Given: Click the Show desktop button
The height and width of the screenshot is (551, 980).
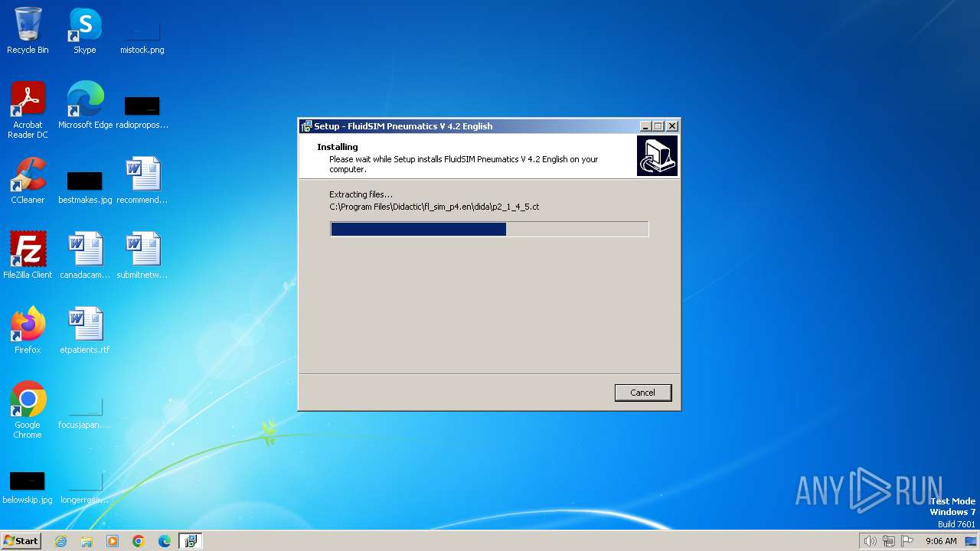Looking at the screenshot, I should point(972,541).
